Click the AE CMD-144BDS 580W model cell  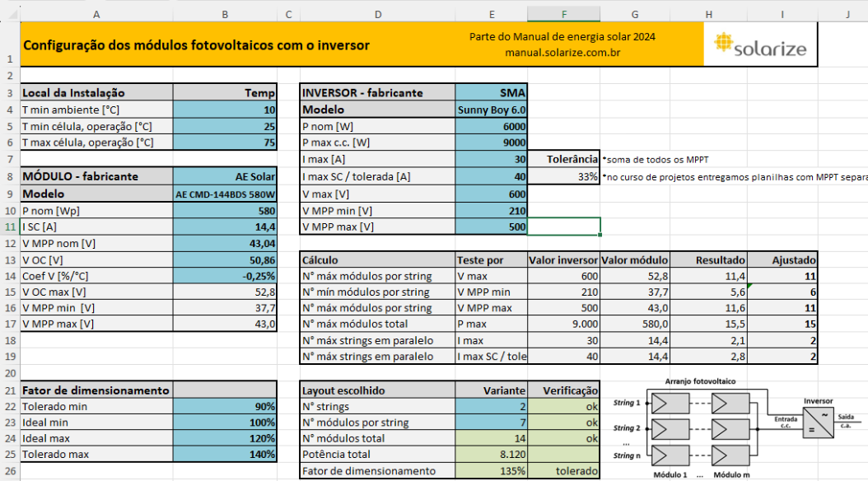coord(226,194)
